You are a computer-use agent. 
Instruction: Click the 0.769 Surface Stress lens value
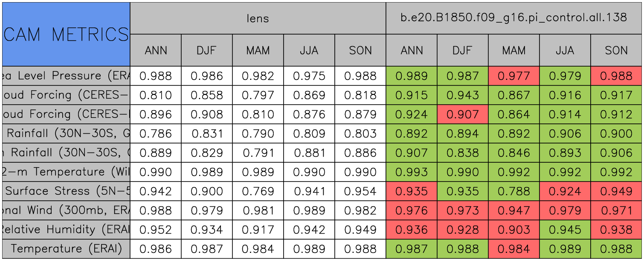point(258,191)
